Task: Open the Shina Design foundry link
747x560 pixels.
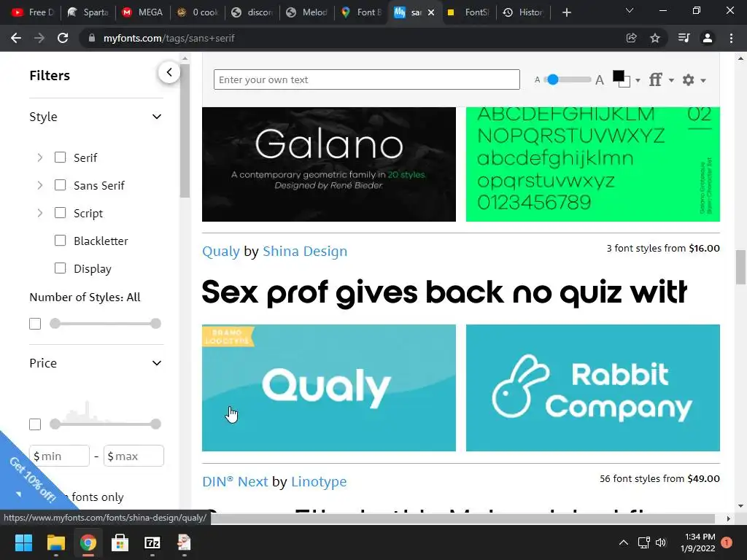Action: coord(305,251)
